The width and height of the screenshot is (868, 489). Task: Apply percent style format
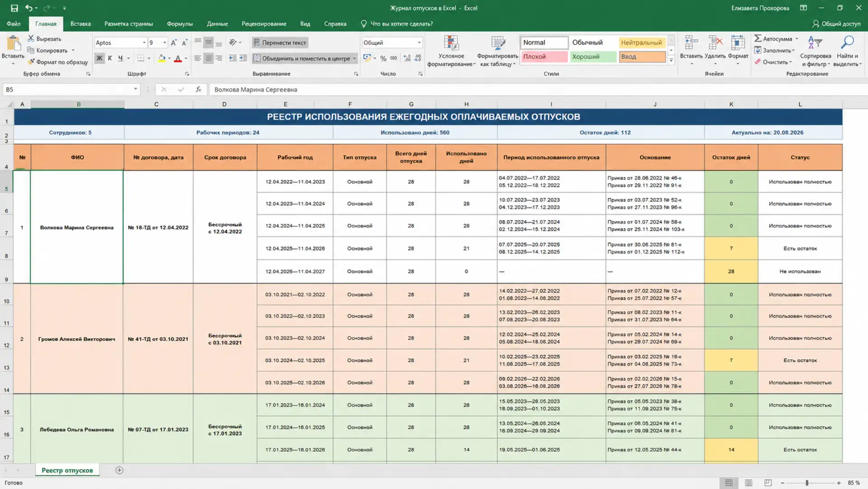pyautogui.click(x=383, y=58)
